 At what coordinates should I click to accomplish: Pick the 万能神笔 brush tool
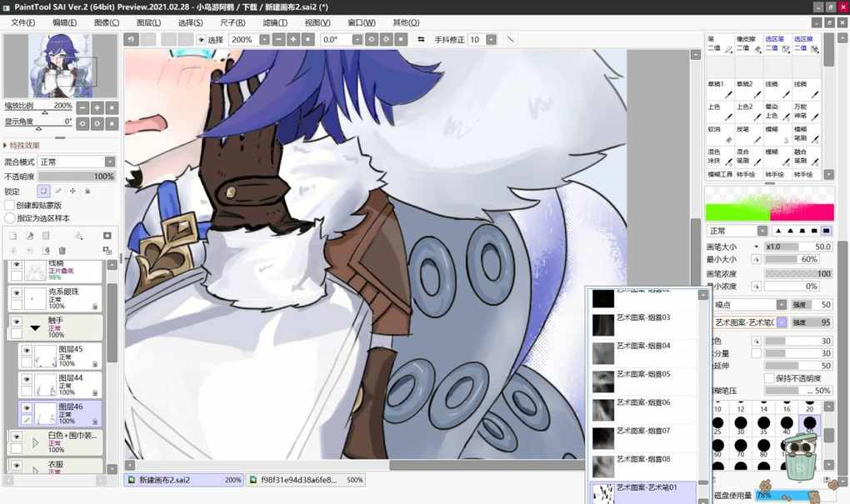[805, 112]
